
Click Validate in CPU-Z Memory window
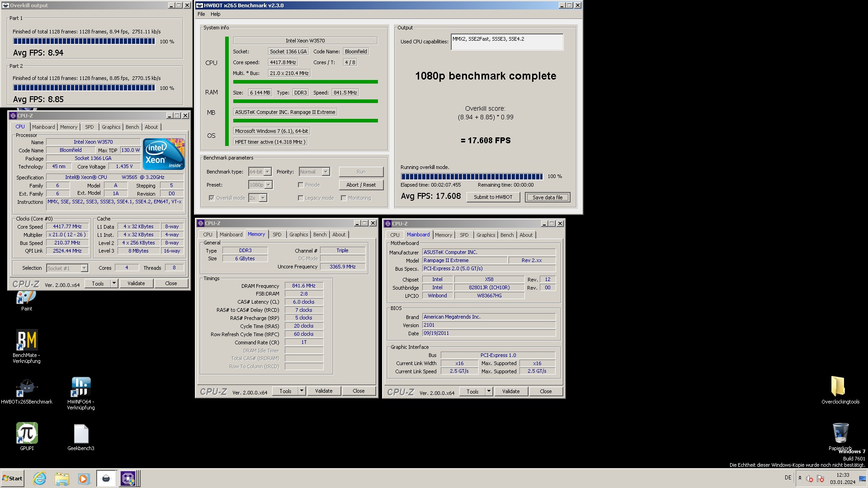pyautogui.click(x=324, y=391)
